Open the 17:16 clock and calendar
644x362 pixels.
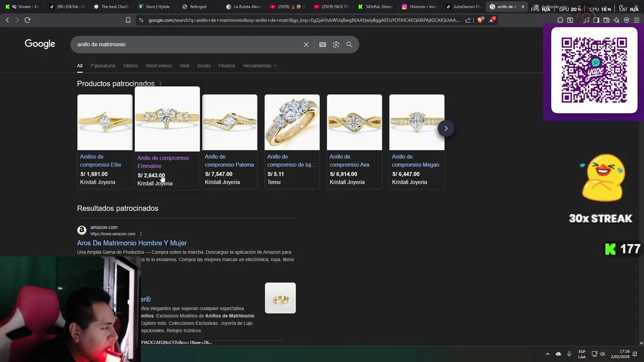click(621, 354)
